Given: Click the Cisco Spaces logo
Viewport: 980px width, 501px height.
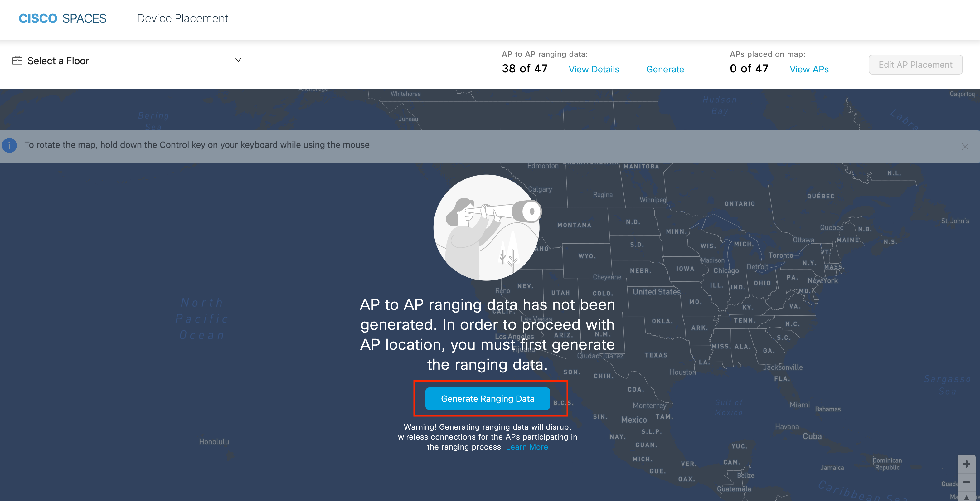Looking at the screenshot, I should click(62, 18).
